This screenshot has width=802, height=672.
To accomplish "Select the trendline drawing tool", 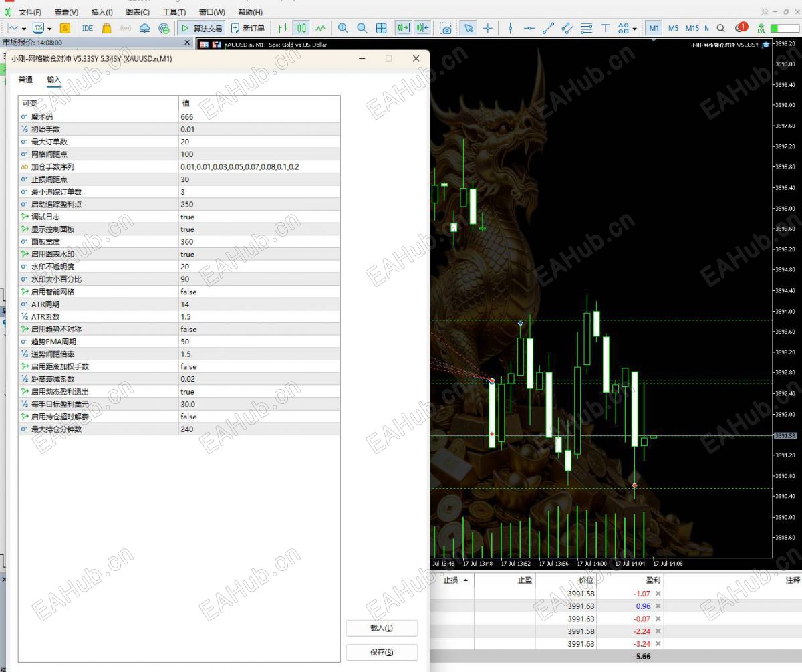I will (x=548, y=28).
